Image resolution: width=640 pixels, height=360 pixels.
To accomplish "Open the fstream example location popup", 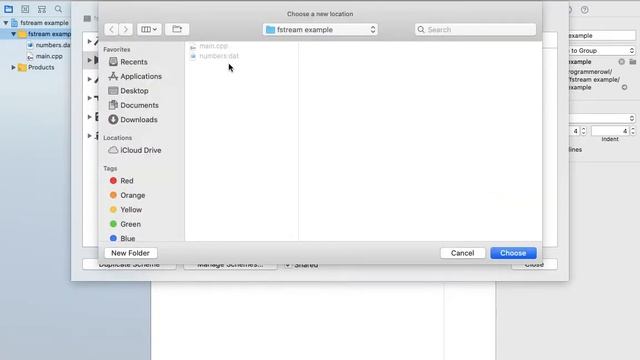I will [320, 29].
